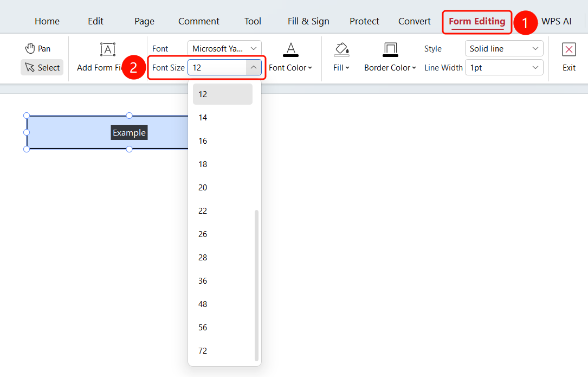Set font size to 36

[223, 280]
